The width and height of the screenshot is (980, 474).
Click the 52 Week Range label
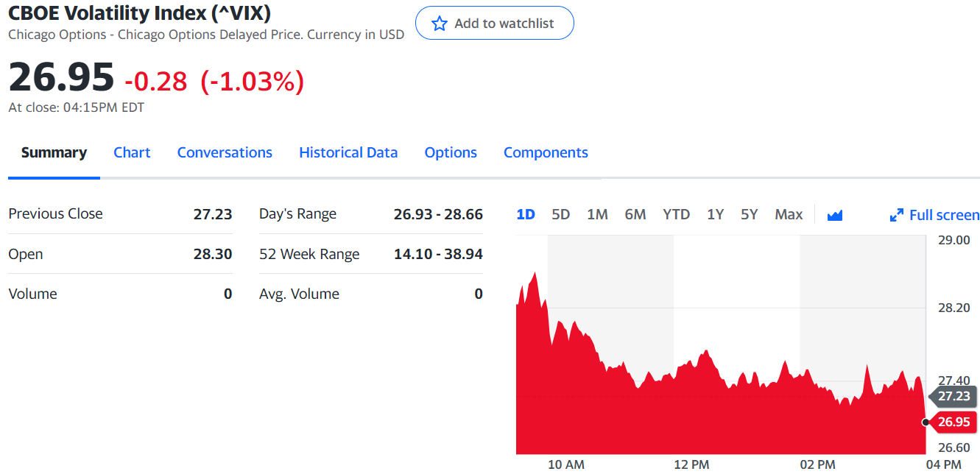[309, 254]
